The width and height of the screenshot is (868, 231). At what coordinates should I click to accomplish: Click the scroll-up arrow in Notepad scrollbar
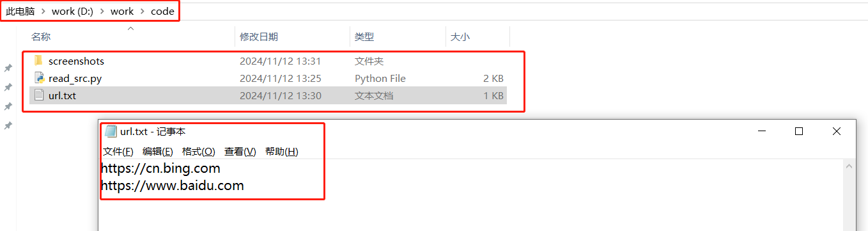(x=849, y=166)
